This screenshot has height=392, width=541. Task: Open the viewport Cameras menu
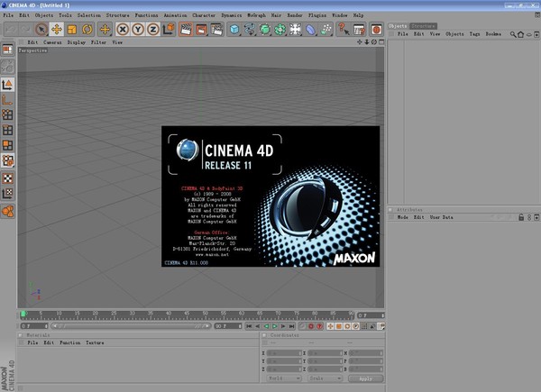(x=52, y=42)
